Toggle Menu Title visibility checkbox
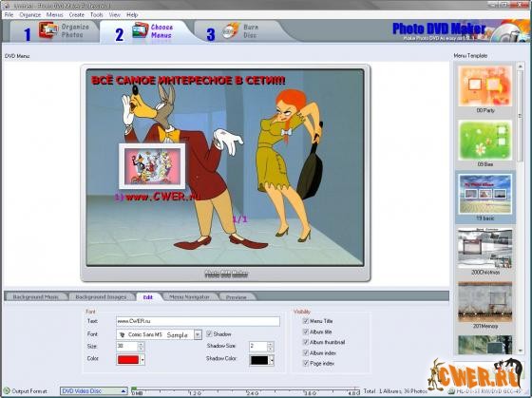Viewport: 532px width, 398px height. click(305, 321)
